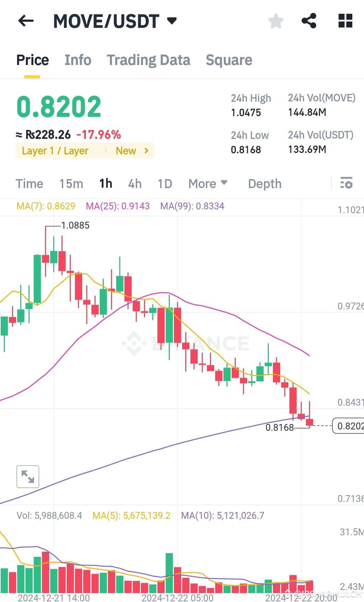Viewport: 364px width, 602px height.
Task: Switch to the Square tab
Action: tap(229, 60)
